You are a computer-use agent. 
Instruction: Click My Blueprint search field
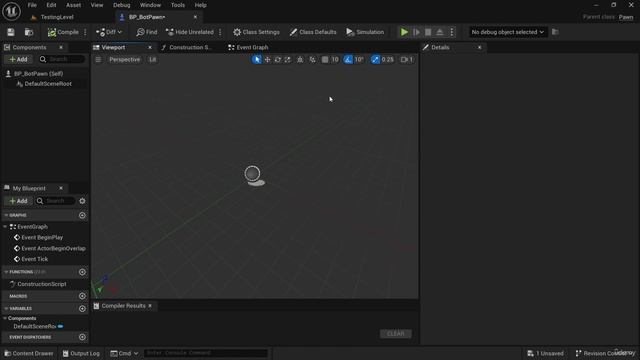(56, 201)
